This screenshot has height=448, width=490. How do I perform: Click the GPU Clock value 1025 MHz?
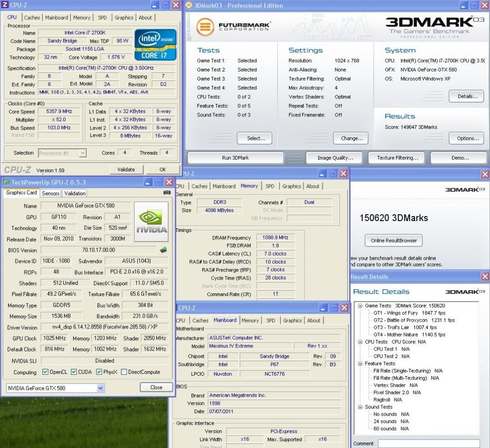click(55, 338)
